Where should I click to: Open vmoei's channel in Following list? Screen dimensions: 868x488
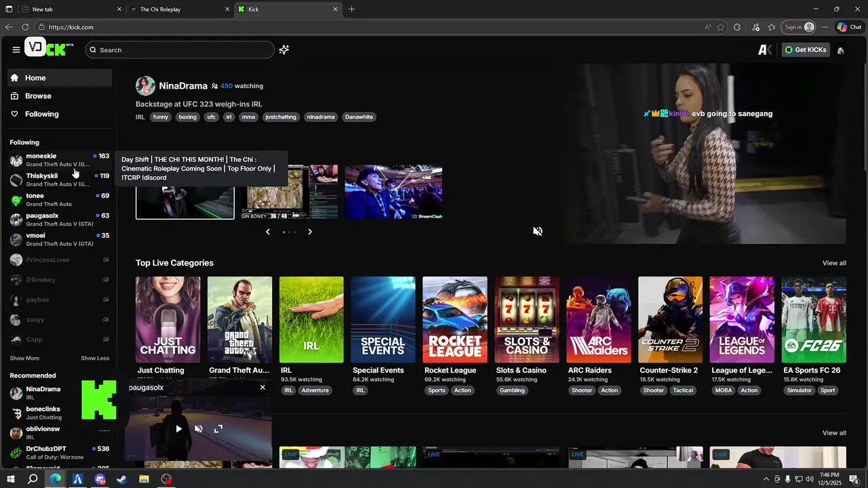59,239
